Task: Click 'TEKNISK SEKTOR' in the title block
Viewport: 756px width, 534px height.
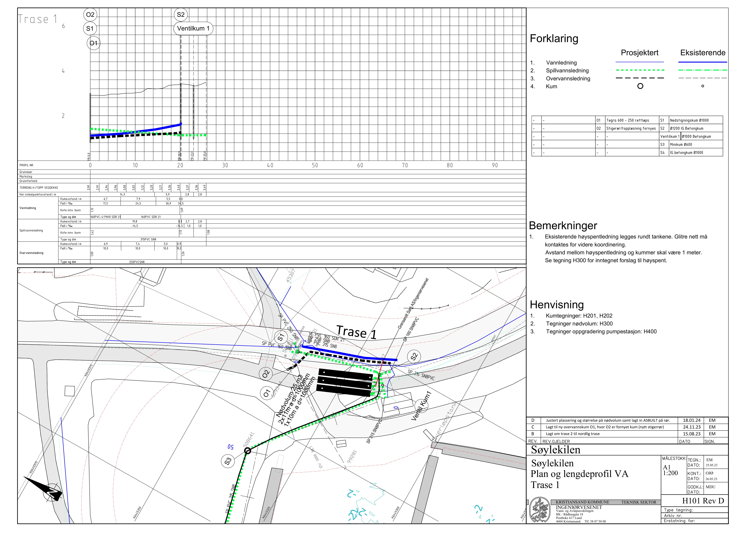Action: tap(639, 502)
